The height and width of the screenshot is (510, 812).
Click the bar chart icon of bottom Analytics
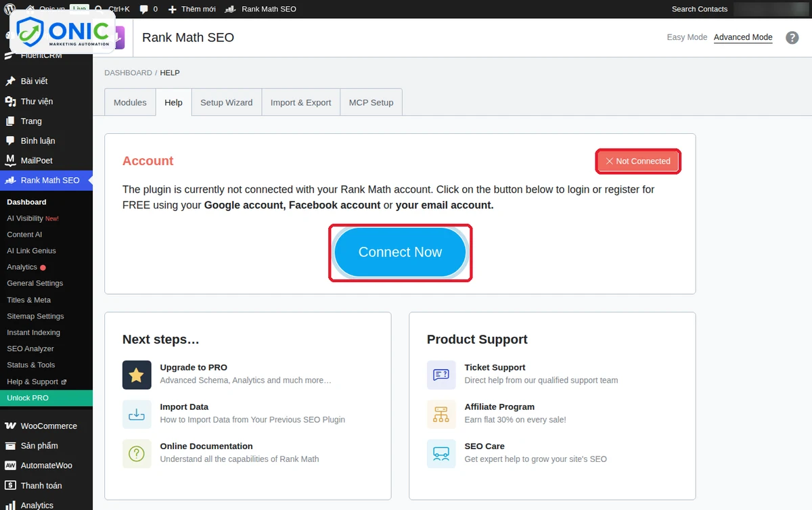[10, 505]
